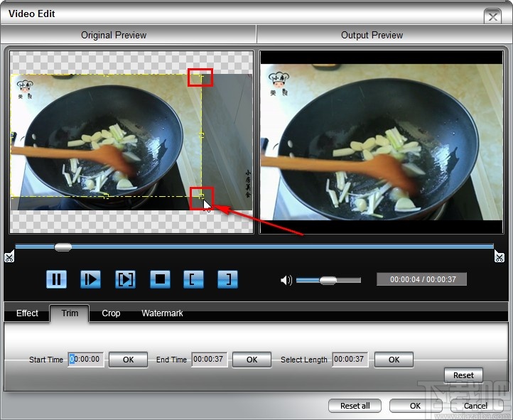The image size is (513, 420).
Task: Click the Select Length input field
Action: point(350,360)
